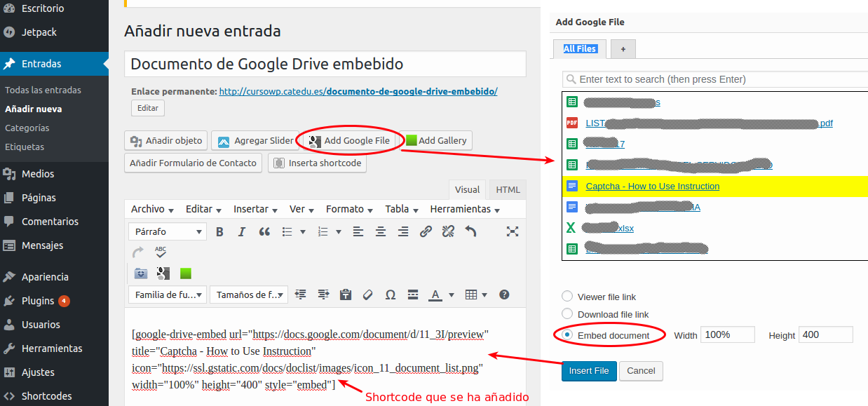
Task: Open the Insertar editor menu
Action: coord(255,209)
